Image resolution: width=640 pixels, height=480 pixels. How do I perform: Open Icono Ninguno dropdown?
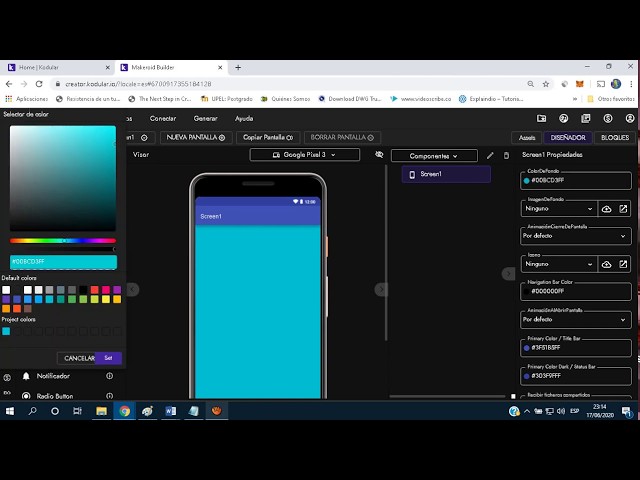[x=559, y=264]
